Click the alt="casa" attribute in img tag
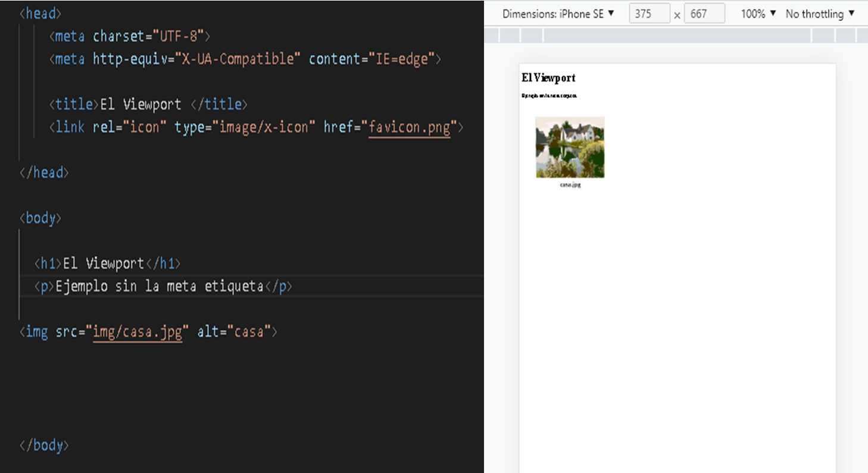 [x=234, y=331]
